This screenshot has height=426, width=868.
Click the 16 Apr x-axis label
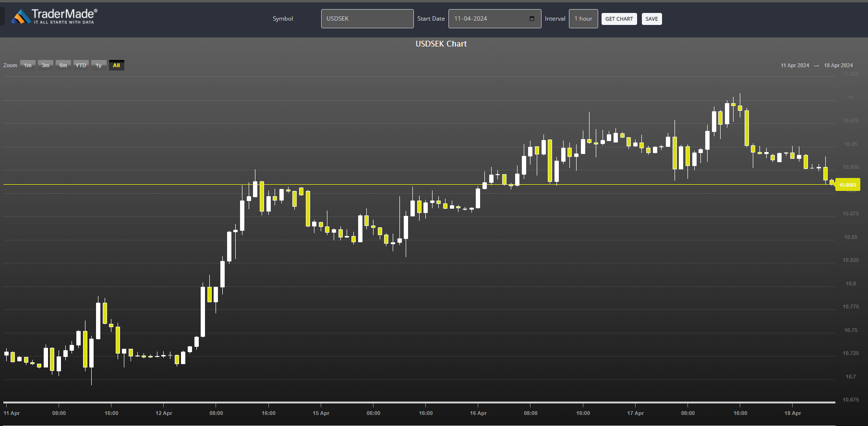(x=478, y=413)
